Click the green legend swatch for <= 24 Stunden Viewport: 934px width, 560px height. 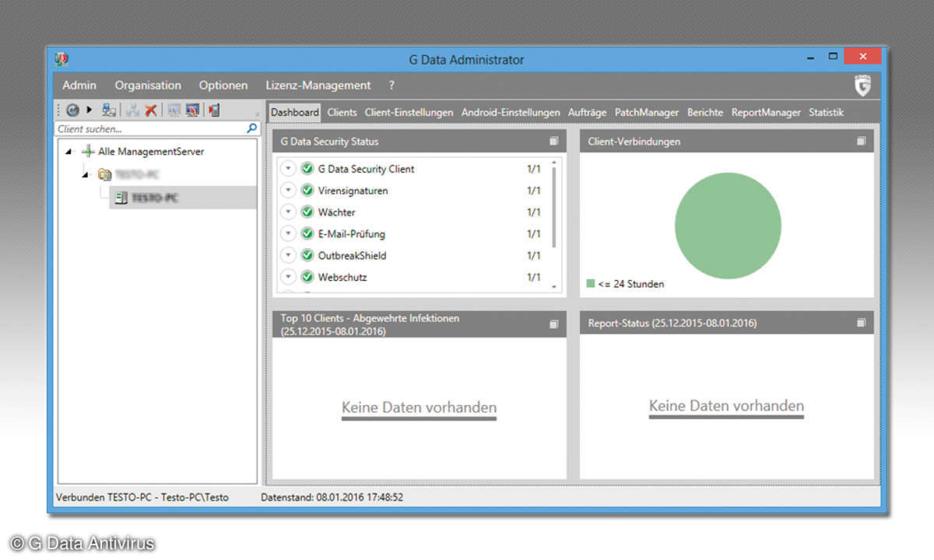click(x=591, y=284)
